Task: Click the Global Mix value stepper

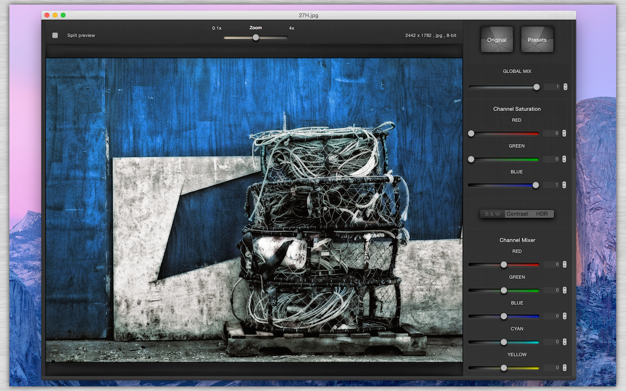Action: tap(565, 87)
